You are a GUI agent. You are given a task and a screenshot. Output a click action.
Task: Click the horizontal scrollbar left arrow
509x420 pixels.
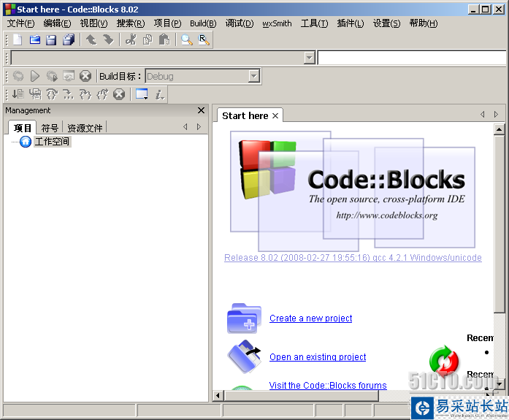pos(218,395)
